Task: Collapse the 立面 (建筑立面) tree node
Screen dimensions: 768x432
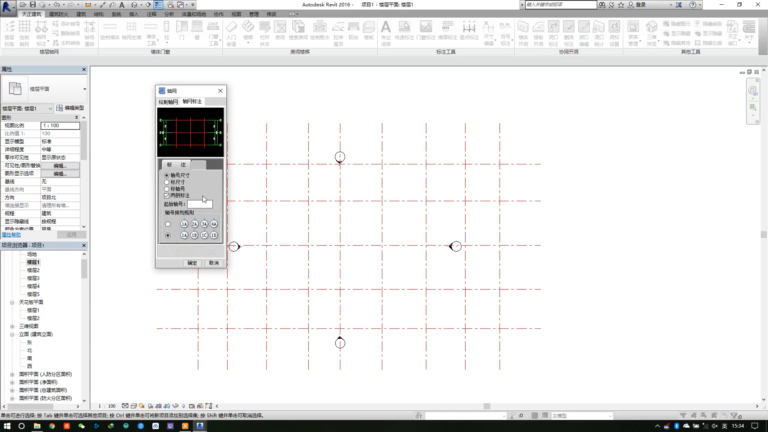Action: coord(12,334)
